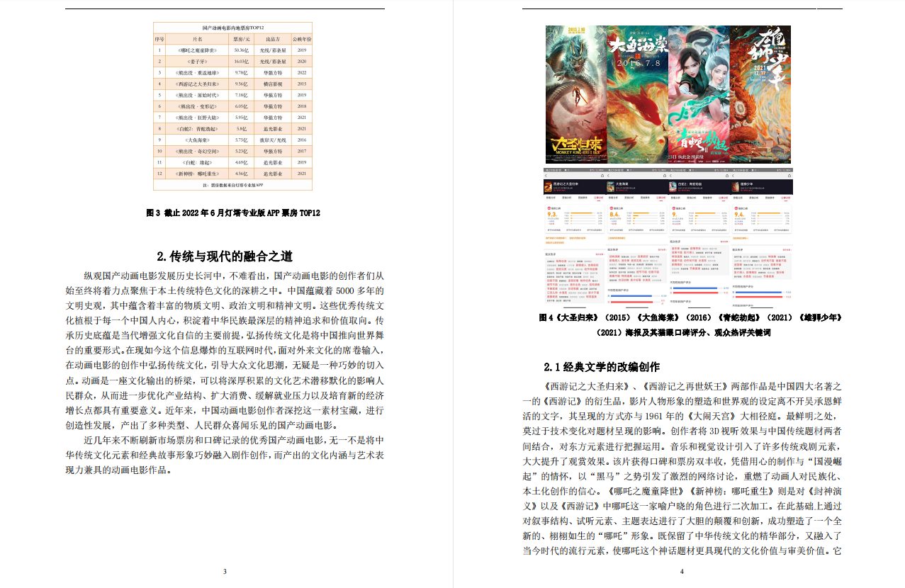Select the 《熊出没·变形记》 table cell
This screenshot has height=588, width=905.
pyautogui.click(x=198, y=106)
